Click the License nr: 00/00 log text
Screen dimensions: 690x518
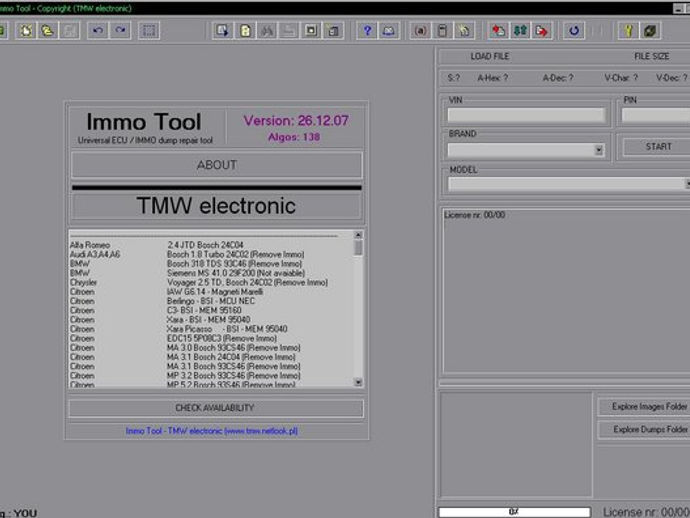(474, 215)
